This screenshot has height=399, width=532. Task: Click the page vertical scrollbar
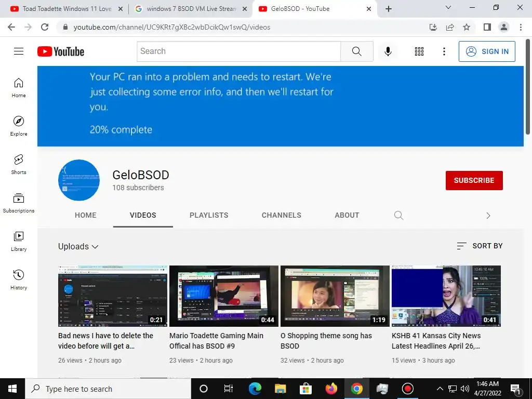[x=528, y=87]
